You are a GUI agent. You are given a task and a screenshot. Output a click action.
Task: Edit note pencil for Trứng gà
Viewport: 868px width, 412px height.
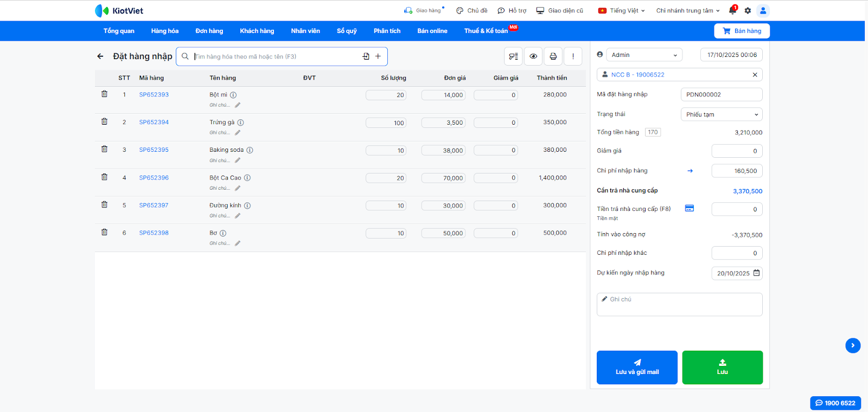click(238, 133)
